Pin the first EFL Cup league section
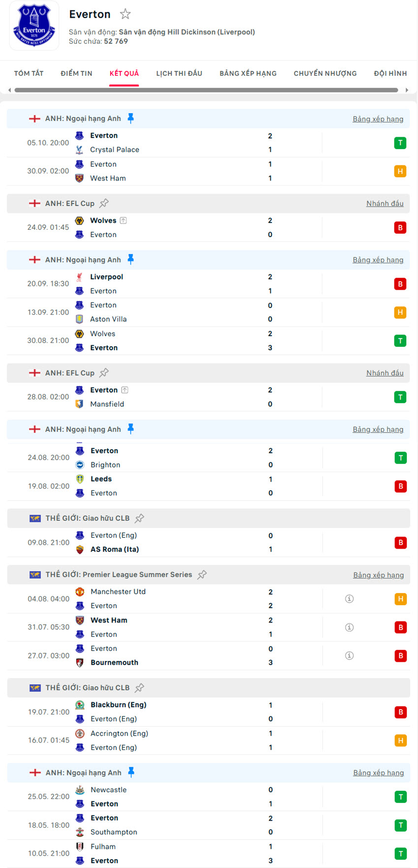418x868 pixels. (x=104, y=203)
